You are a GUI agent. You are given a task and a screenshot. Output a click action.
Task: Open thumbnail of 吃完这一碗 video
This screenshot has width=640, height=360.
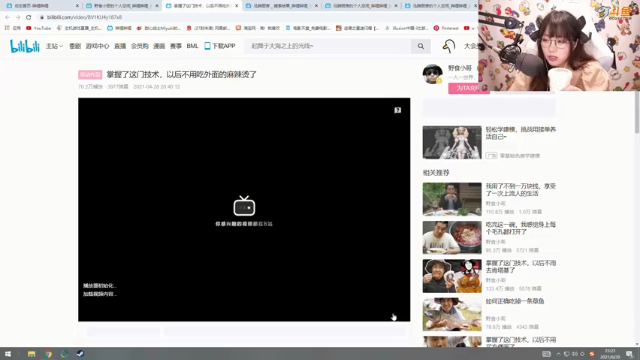coord(452,238)
